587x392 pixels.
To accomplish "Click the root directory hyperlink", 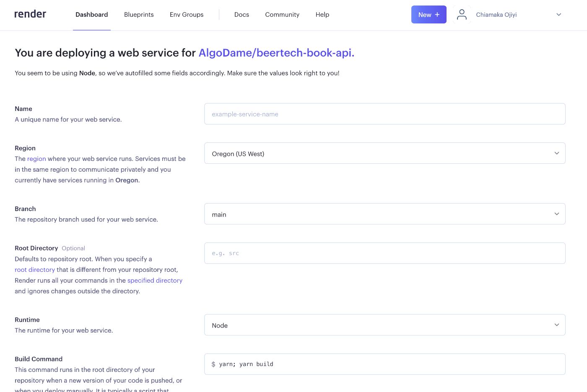I will tap(34, 270).
